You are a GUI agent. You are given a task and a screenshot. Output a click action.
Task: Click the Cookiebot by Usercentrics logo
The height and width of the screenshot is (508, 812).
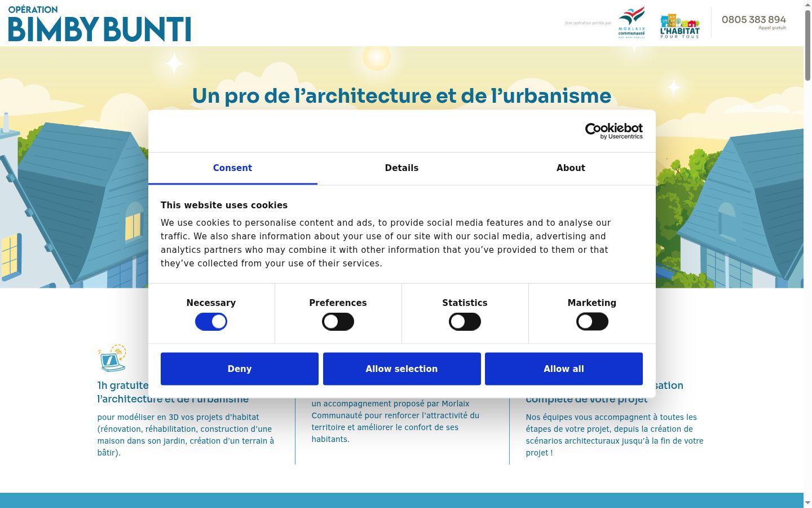614,131
